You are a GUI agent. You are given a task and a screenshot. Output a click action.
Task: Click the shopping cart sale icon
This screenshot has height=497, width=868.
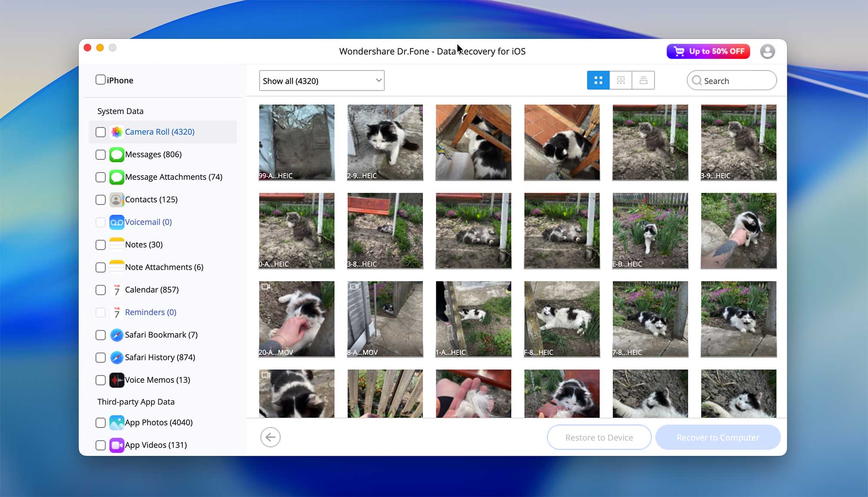coord(679,51)
